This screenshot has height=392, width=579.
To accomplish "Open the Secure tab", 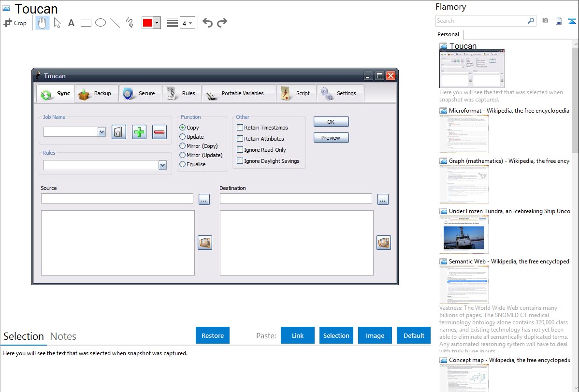I will [x=140, y=93].
